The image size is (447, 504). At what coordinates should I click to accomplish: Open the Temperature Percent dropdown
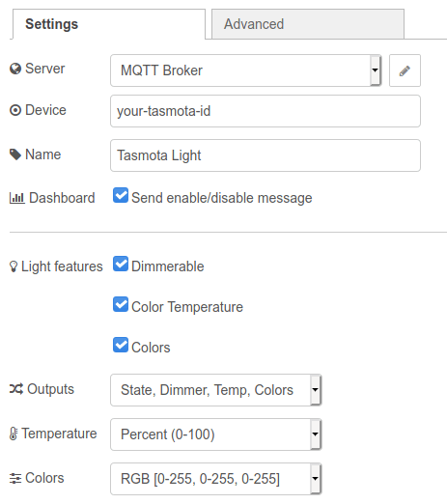(x=215, y=434)
